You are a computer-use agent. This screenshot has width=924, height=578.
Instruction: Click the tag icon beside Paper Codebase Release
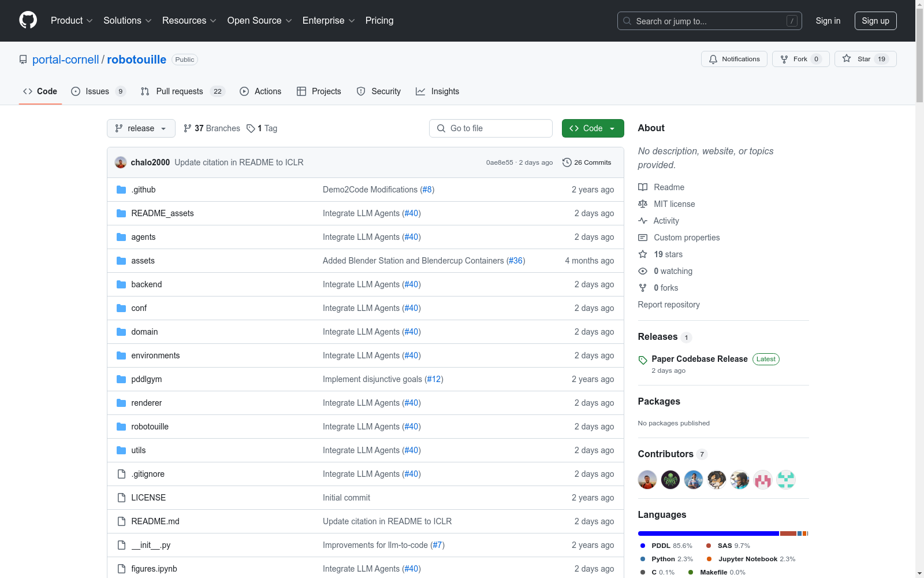click(643, 360)
